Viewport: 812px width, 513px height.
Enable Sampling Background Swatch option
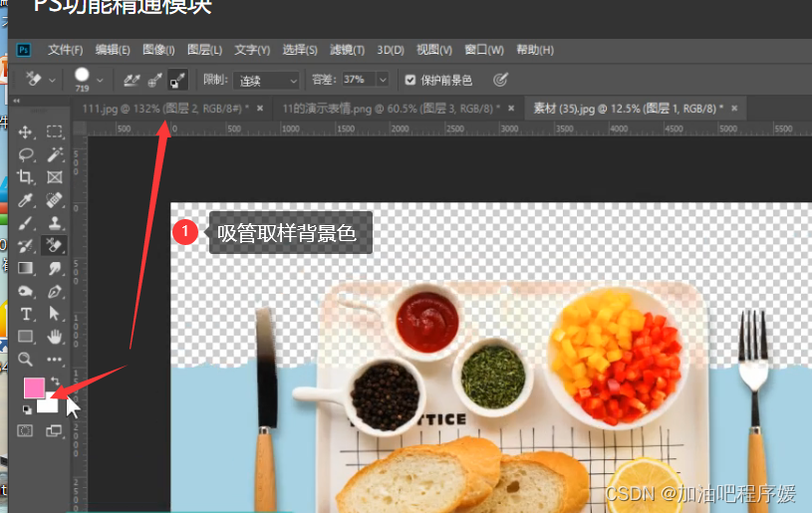pos(177,80)
